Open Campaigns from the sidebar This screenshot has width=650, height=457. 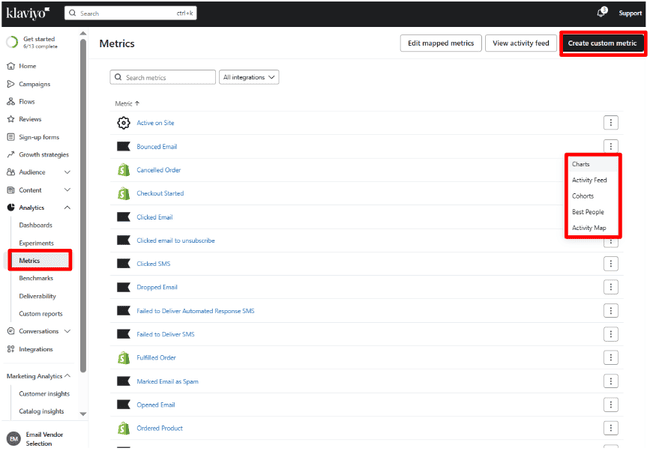click(34, 84)
